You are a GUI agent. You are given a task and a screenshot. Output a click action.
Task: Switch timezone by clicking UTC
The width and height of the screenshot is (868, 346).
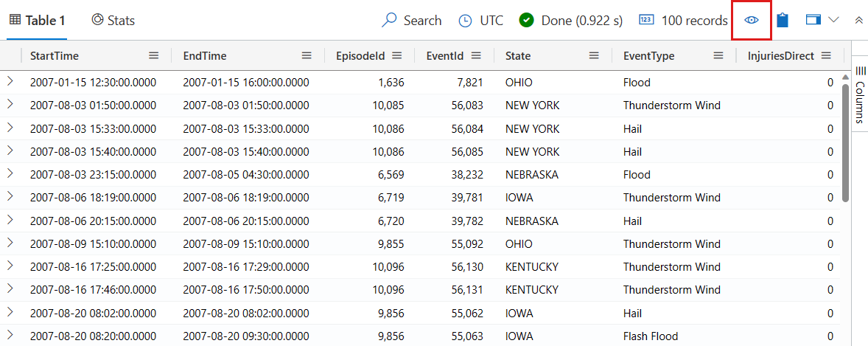pos(481,21)
